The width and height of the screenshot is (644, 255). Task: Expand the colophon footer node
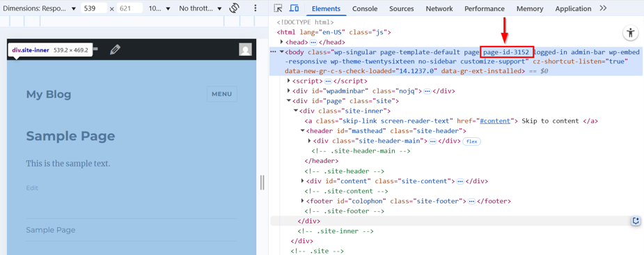303,201
